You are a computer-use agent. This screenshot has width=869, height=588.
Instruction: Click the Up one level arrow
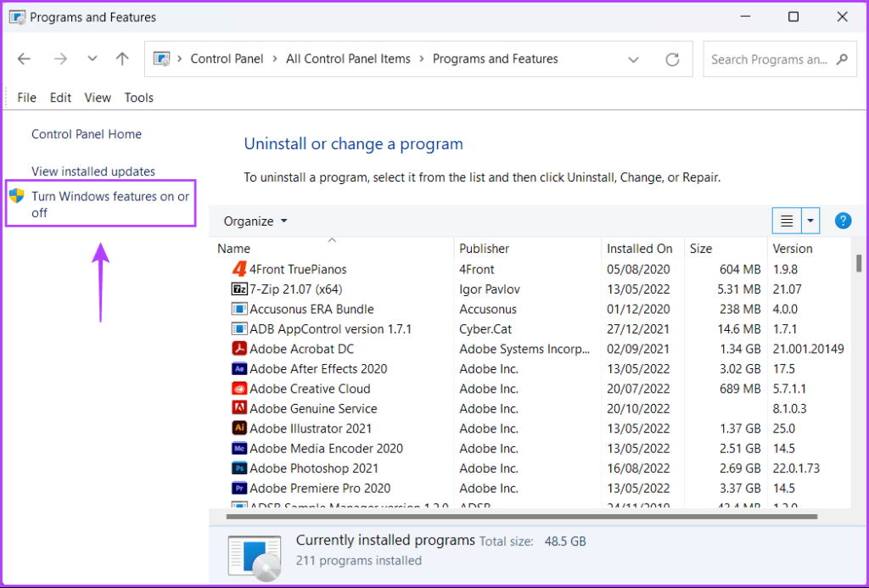coord(122,59)
